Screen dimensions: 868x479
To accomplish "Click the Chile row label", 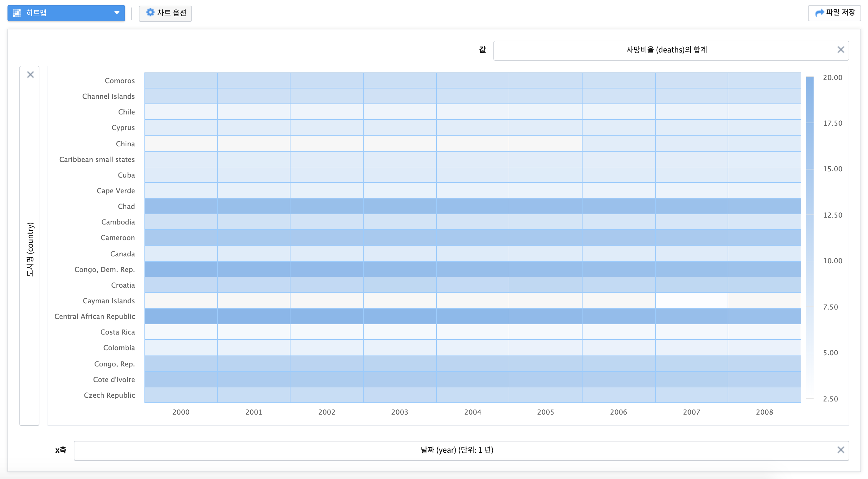I will [x=126, y=112].
